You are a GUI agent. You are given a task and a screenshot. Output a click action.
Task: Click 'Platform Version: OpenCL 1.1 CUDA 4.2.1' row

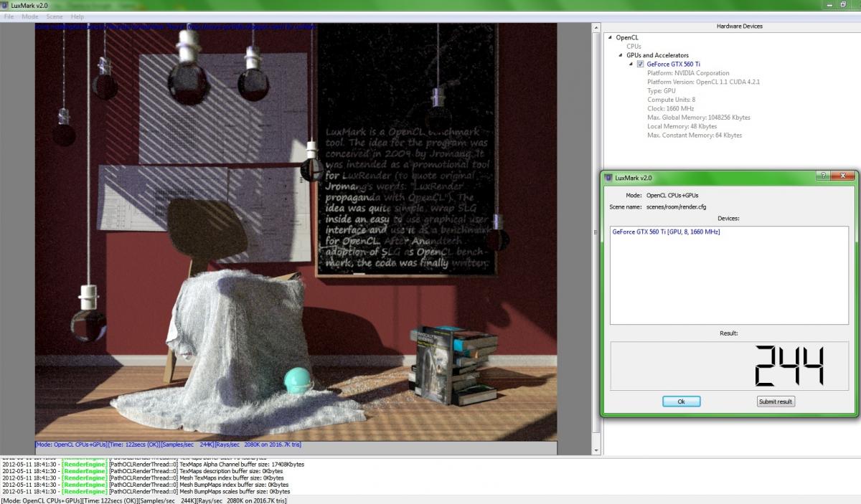coord(703,82)
